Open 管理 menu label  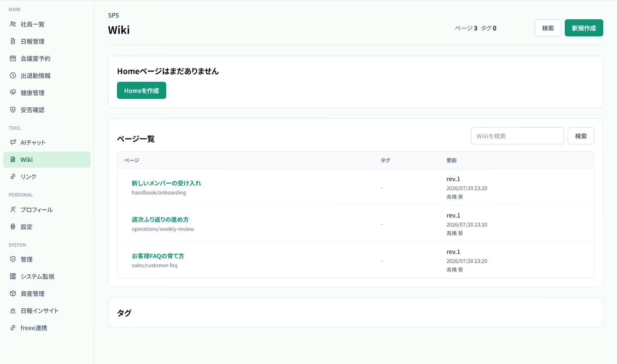tap(27, 260)
